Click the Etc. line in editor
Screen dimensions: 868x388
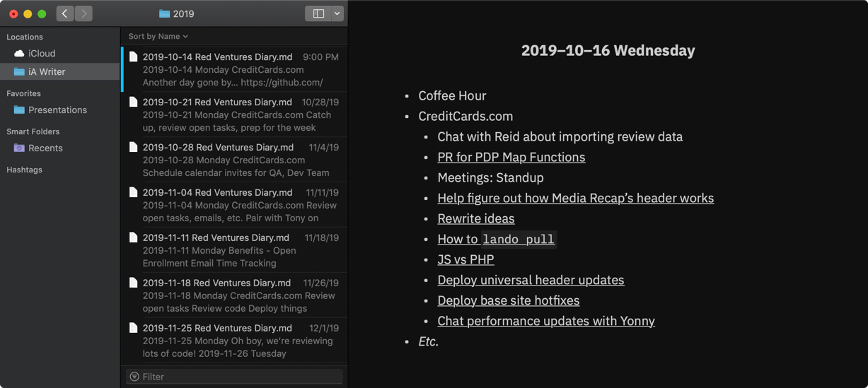coord(428,341)
